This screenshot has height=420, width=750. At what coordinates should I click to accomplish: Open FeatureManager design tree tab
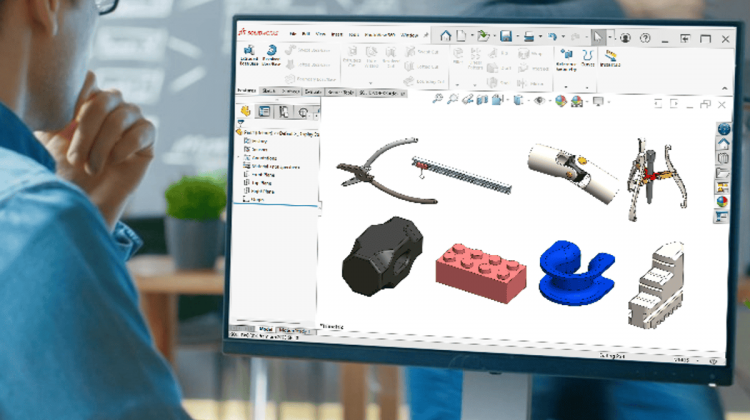[x=245, y=111]
